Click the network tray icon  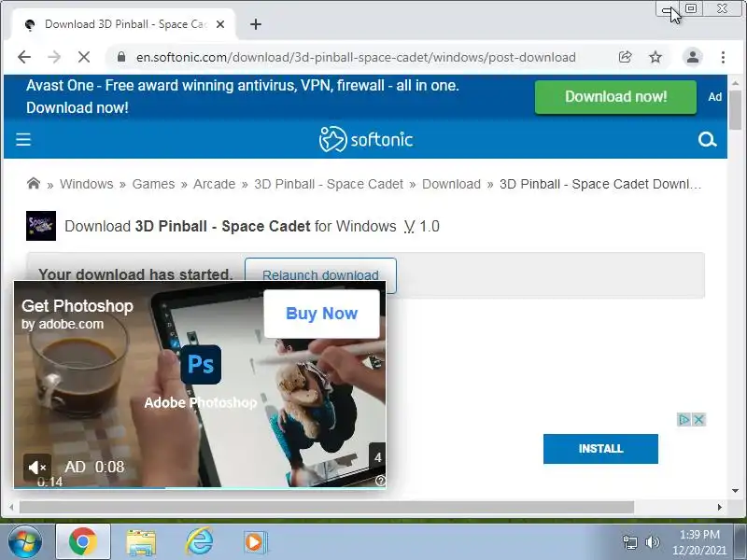(x=629, y=542)
